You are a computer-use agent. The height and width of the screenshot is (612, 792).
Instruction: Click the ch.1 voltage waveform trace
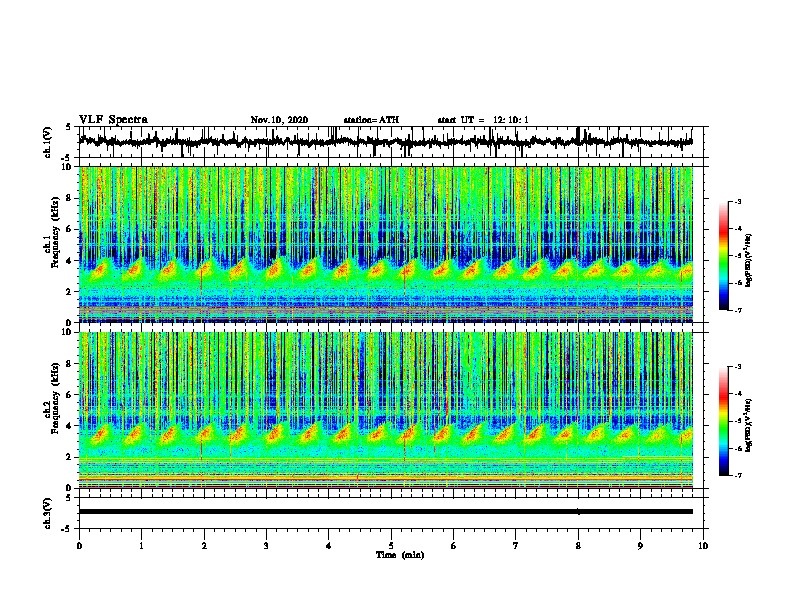pyautogui.click(x=386, y=142)
